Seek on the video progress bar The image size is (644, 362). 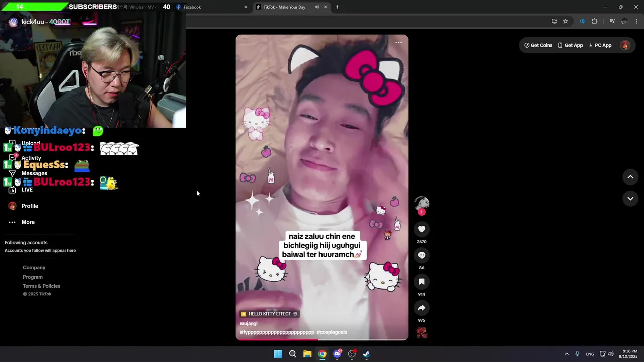tap(322, 339)
